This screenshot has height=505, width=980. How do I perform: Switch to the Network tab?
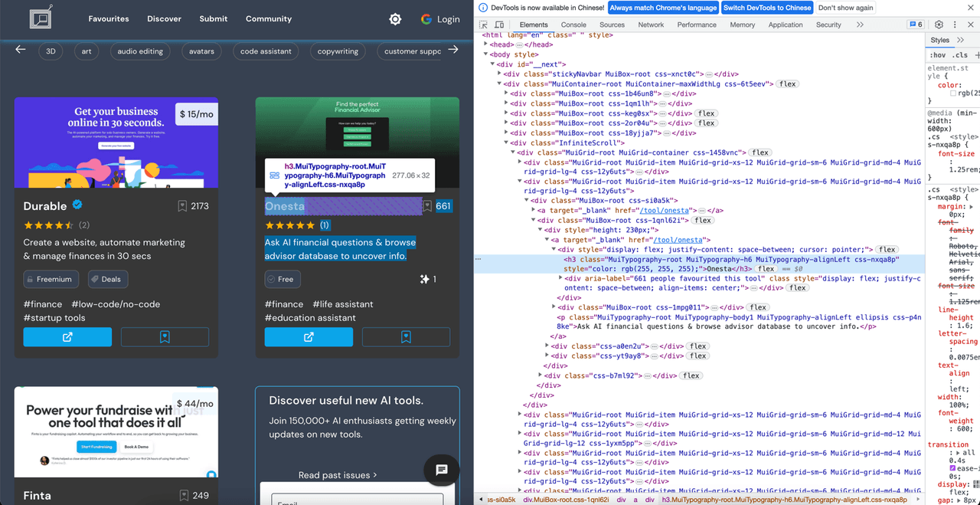point(651,25)
